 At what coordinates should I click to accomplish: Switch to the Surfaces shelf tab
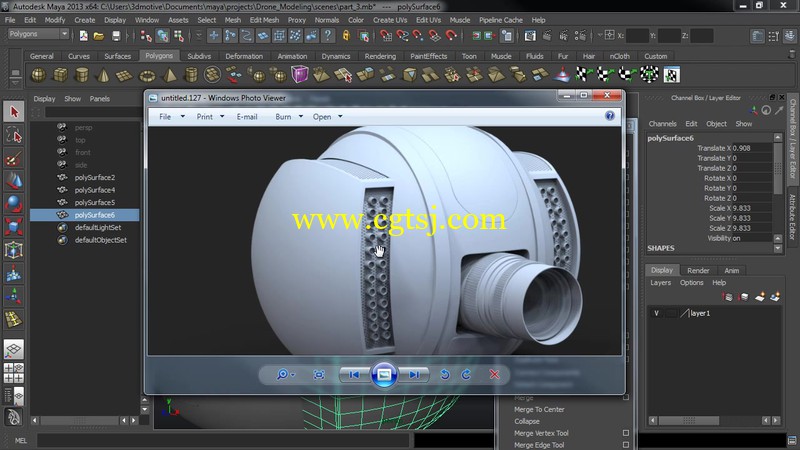tap(117, 56)
